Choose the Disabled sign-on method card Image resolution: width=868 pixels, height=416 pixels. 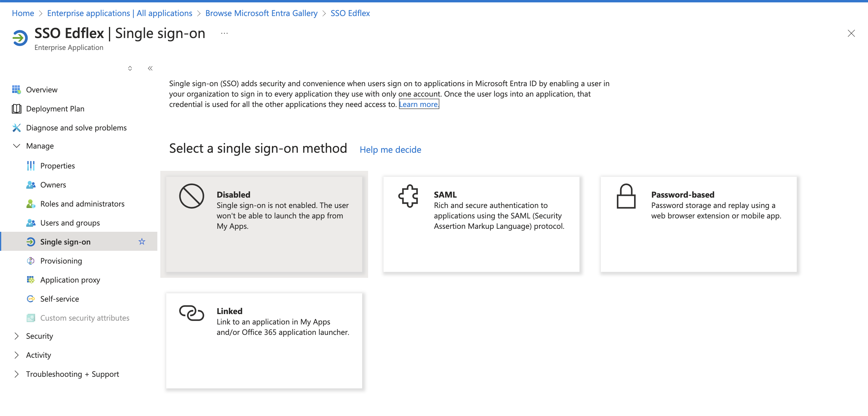click(x=264, y=224)
